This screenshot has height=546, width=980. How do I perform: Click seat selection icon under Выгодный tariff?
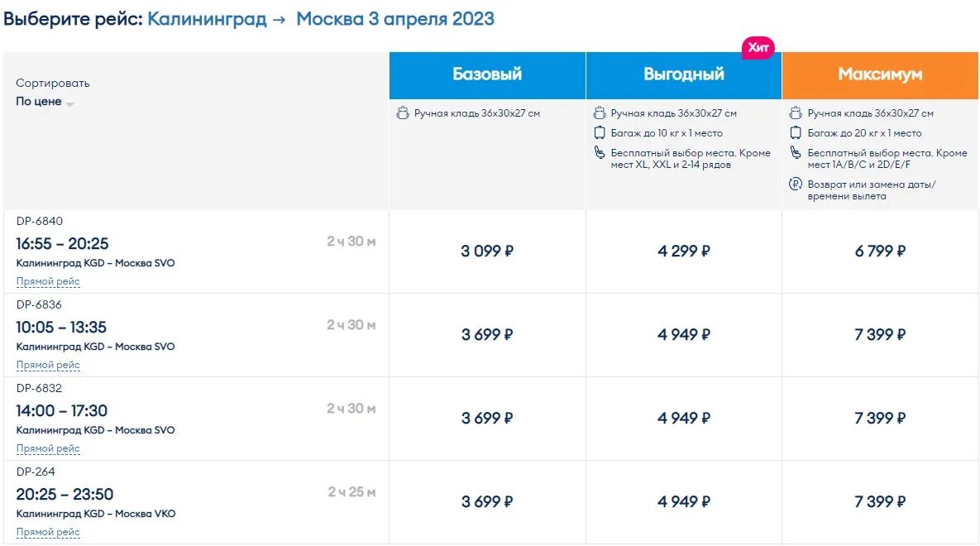click(600, 153)
